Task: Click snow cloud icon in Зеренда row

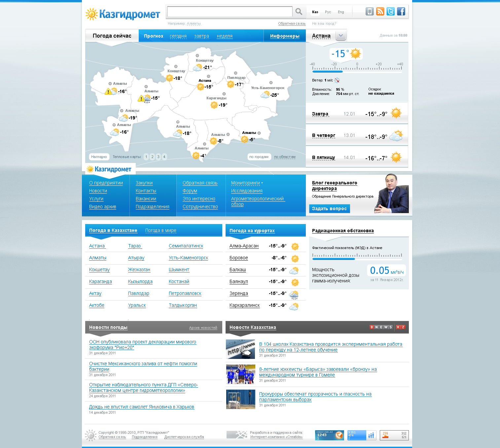Action: click(x=294, y=295)
